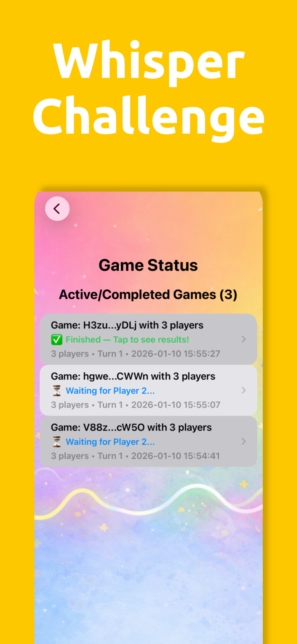Tap 'Waiting for Player 2...' in hgwe...CWWn game
The height and width of the screenshot is (644, 297).
pos(110,391)
